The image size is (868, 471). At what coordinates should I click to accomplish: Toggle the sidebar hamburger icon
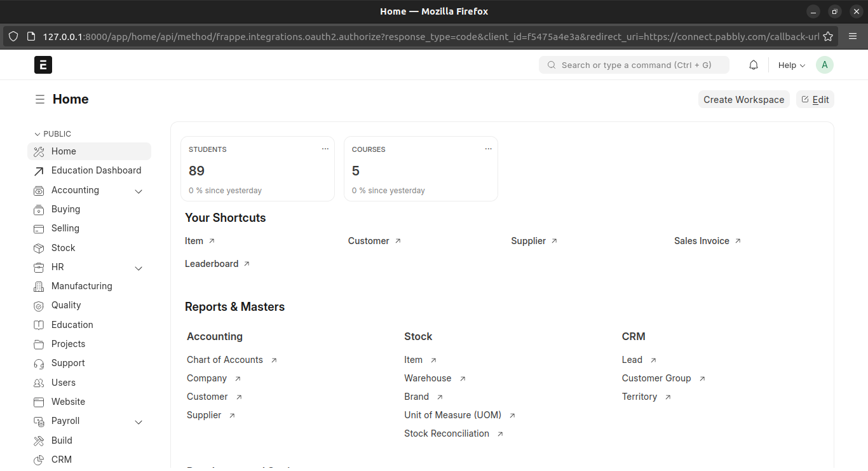(x=40, y=99)
